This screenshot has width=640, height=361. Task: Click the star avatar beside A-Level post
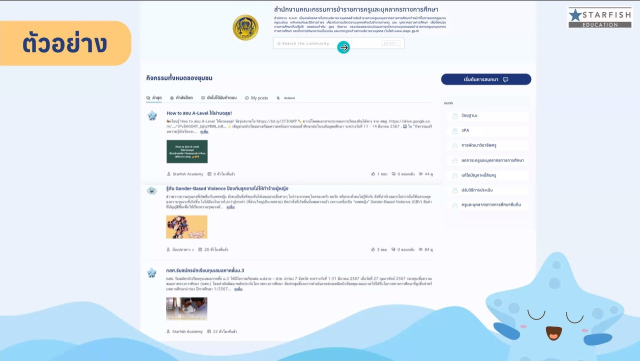(152, 116)
